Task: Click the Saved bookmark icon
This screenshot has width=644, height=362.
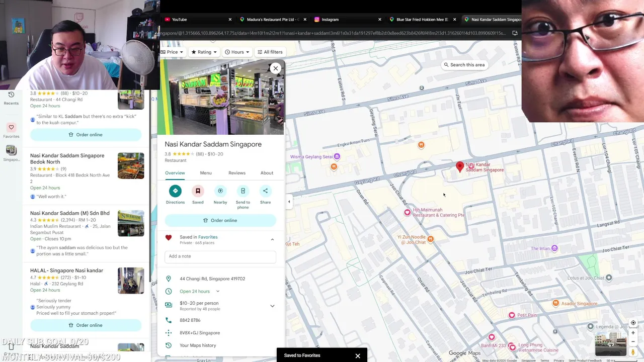Action: (x=198, y=191)
